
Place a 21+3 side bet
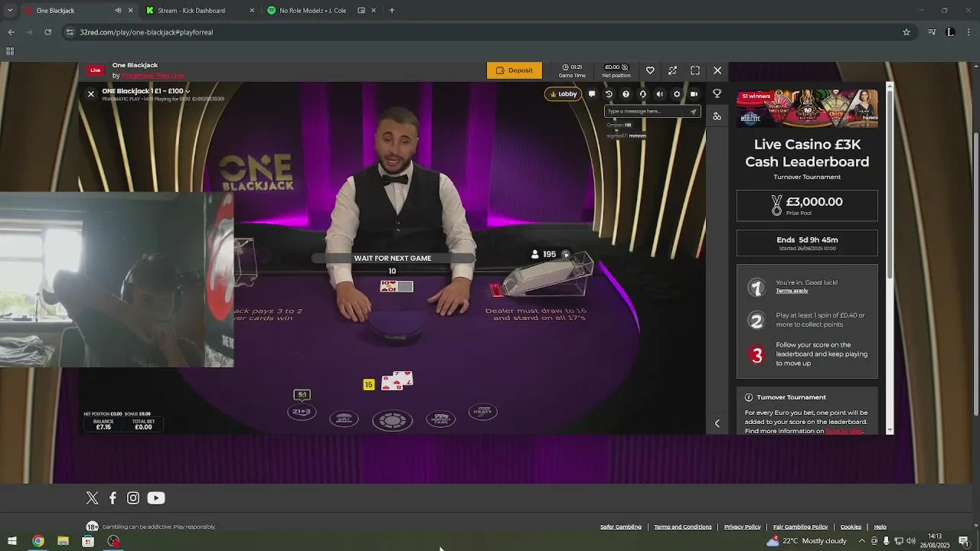pyautogui.click(x=302, y=412)
